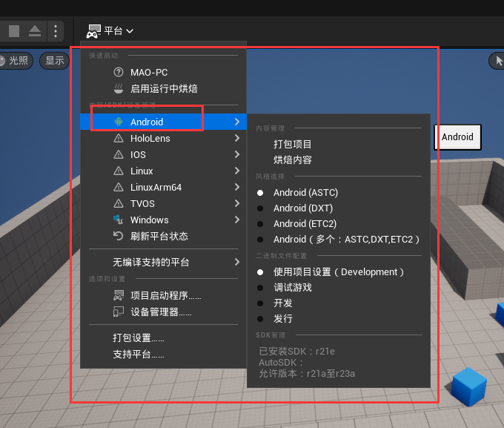Click the select mode cursor icon

(499, 61)
